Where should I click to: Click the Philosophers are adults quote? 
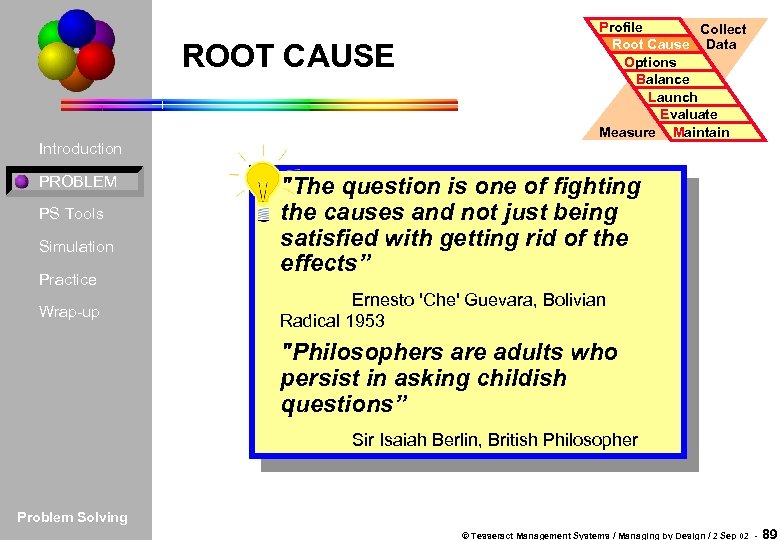tap(449, 378)
